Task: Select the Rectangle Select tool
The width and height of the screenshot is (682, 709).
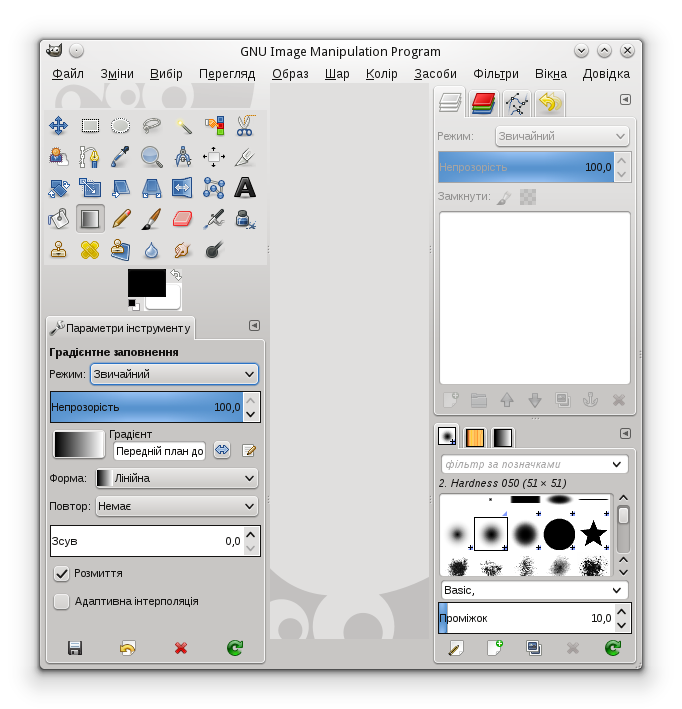Action: pos(90,125)
